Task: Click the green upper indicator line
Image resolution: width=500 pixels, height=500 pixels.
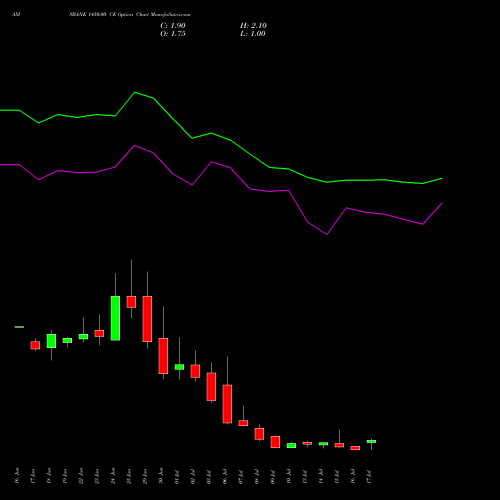Action: click(221, 136)
